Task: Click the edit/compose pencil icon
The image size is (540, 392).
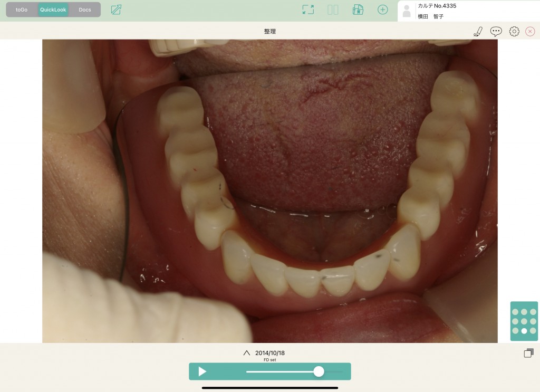Action: (116, 9)
